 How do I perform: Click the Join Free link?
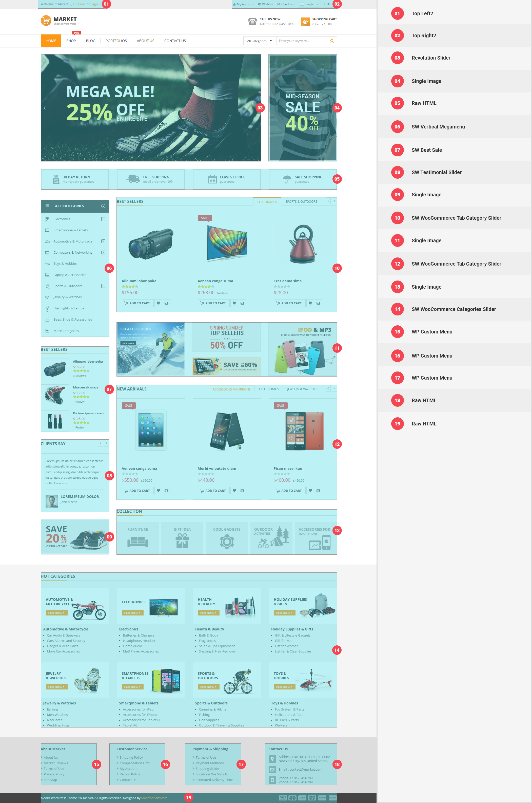[x=78, y=4]
